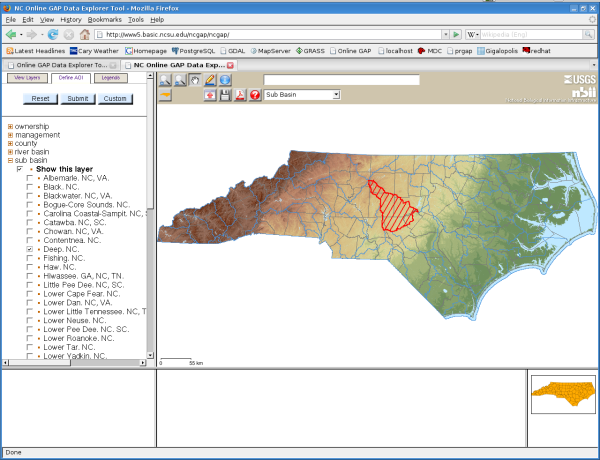Check the Lower Cape Fear. NC. checkbox
Screen dimensions: 600x460
pos(29,294)
